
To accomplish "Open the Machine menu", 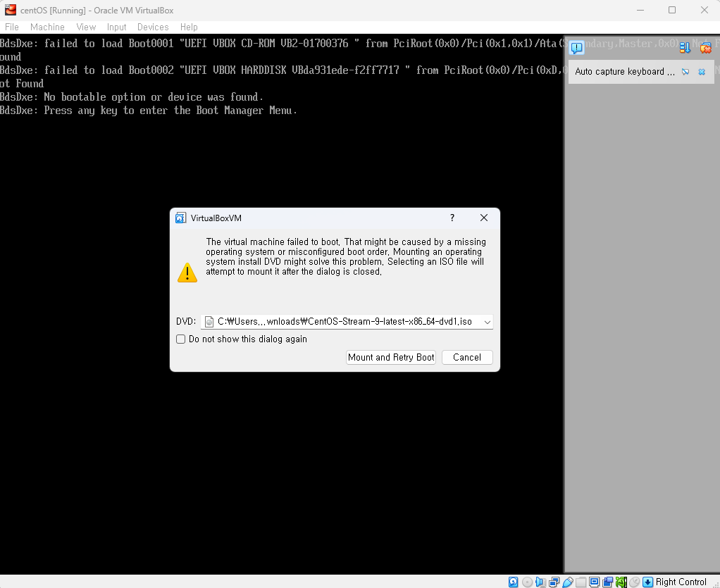I will point(47,27).
